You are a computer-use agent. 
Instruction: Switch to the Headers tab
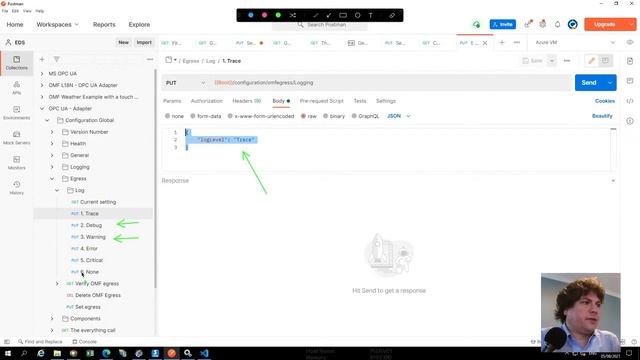247,101
